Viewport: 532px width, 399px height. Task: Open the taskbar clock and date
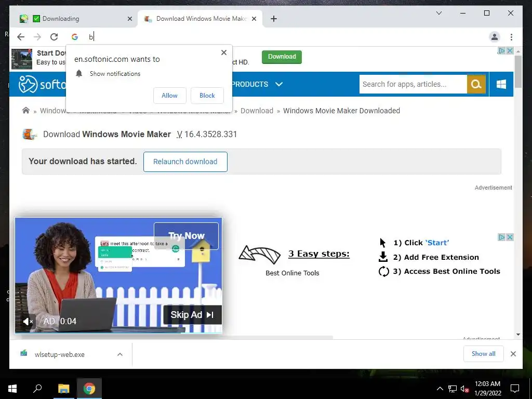click(x=487, y=389)
